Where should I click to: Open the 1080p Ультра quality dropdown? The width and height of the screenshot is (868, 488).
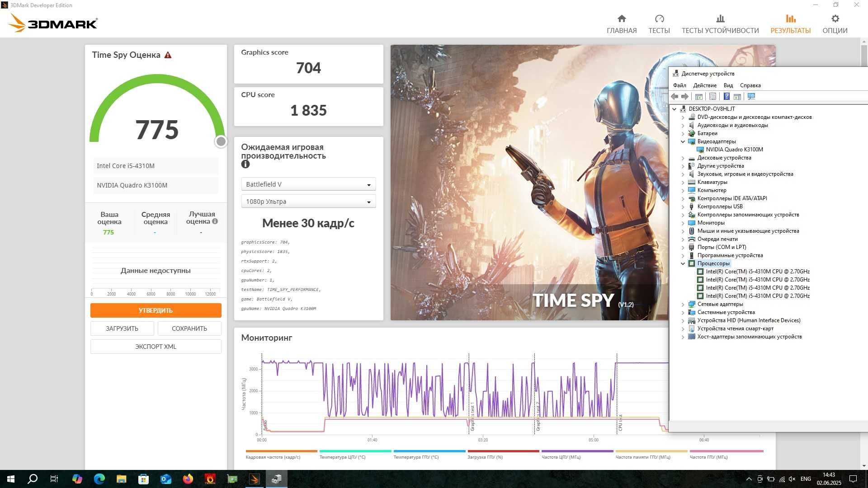[x=308, y=202]
